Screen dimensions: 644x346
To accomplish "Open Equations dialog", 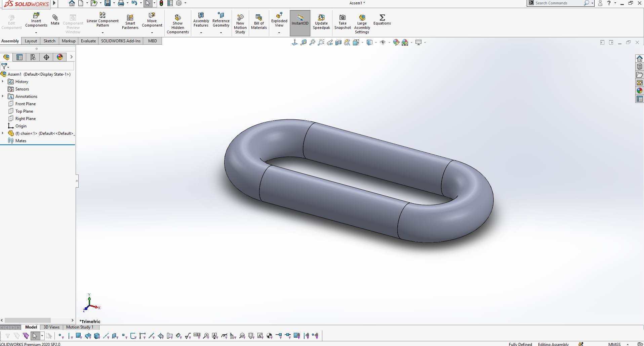I will pyautogui.click(x=382, y=20).
